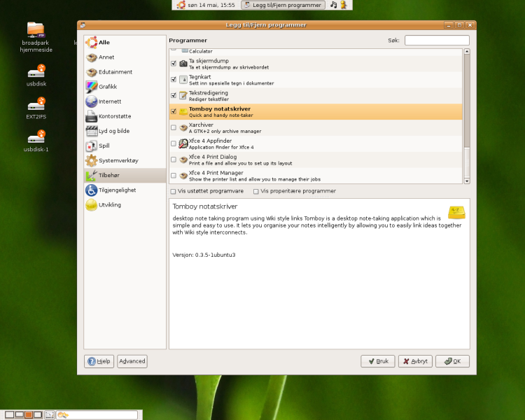Click the program list scroll-down arrow
The height and width of the screenshot is (420, 525).
pyautogui.click(x=467, y=181)
